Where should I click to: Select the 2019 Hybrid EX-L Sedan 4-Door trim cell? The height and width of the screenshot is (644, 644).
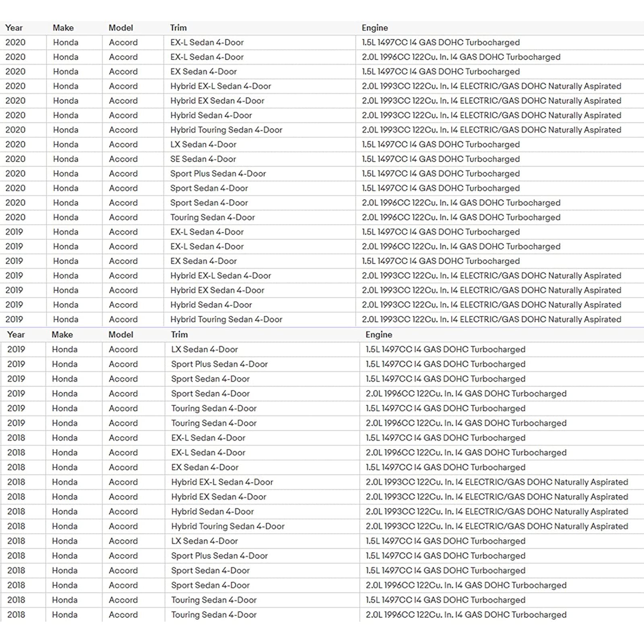coord(260,276)
